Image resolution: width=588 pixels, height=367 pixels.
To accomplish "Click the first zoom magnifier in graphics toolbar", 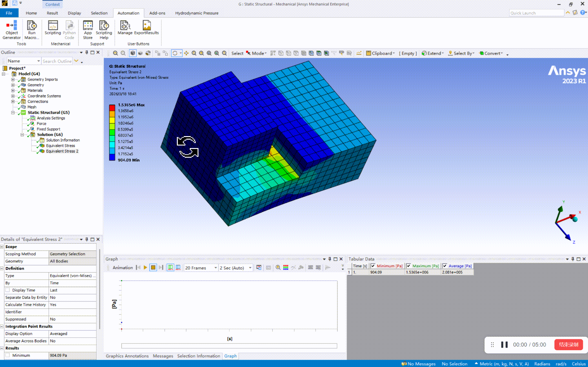I will 115,53.
